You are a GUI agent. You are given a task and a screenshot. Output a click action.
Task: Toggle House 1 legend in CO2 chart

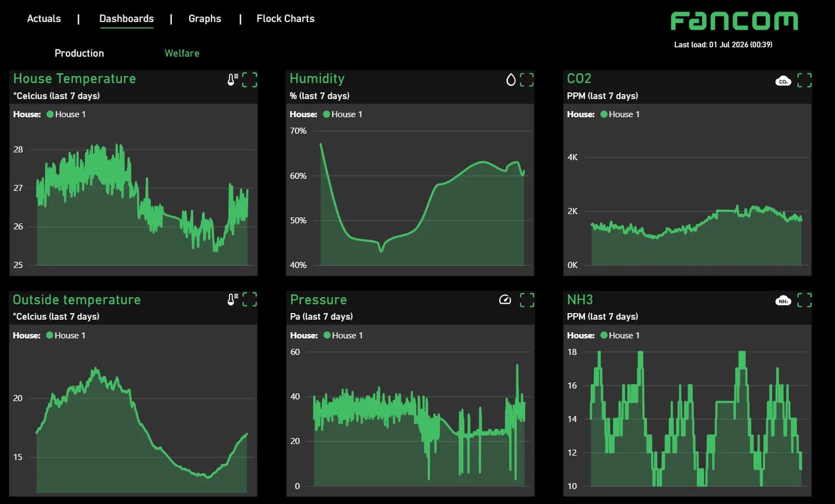click(620, 114)
